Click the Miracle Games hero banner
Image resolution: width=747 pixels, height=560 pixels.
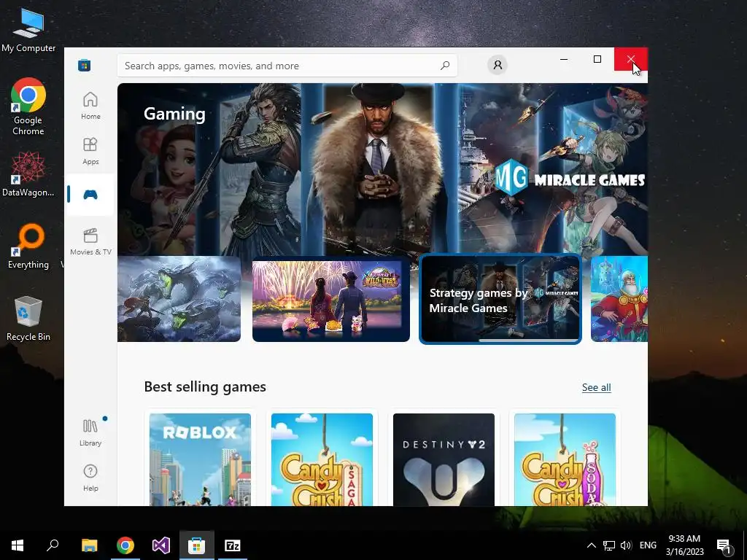coord(382,169)
